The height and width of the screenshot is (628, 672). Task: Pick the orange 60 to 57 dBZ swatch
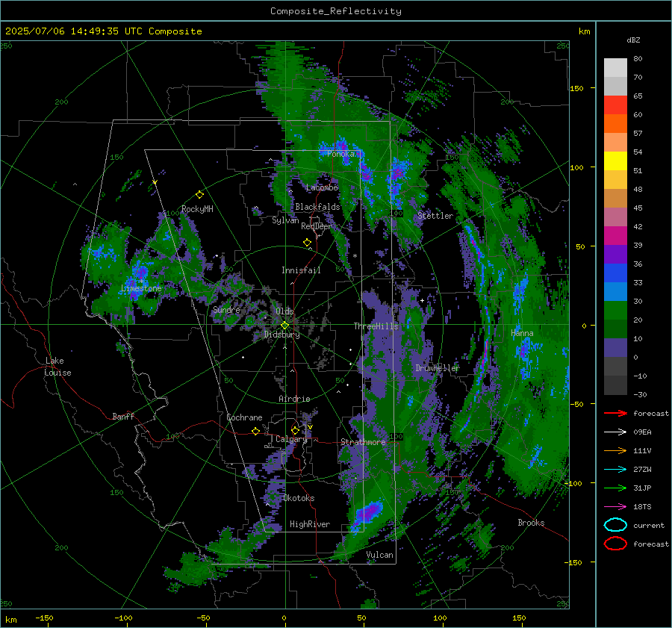tap(615, 124)
